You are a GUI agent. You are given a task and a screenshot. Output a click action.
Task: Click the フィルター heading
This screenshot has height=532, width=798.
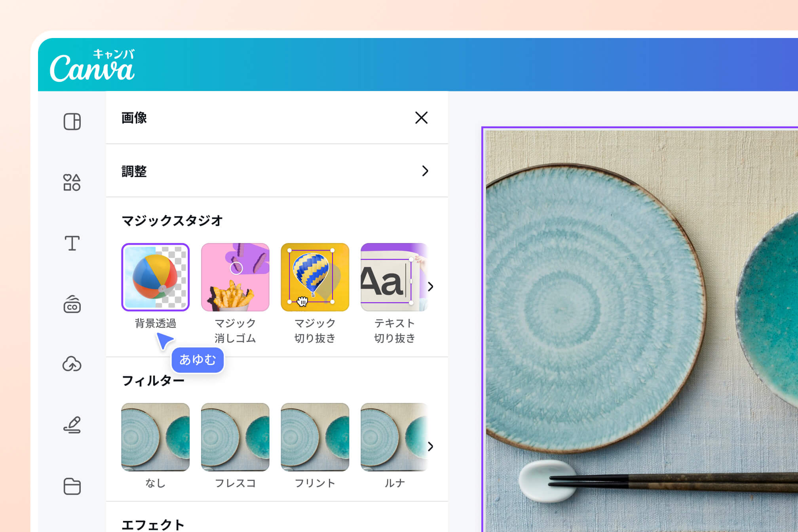[153, 381]
